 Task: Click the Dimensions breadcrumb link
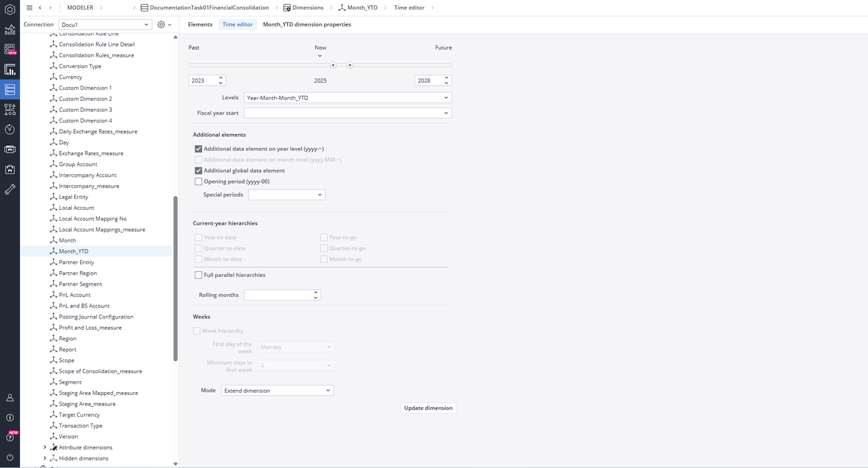[307, 8]
